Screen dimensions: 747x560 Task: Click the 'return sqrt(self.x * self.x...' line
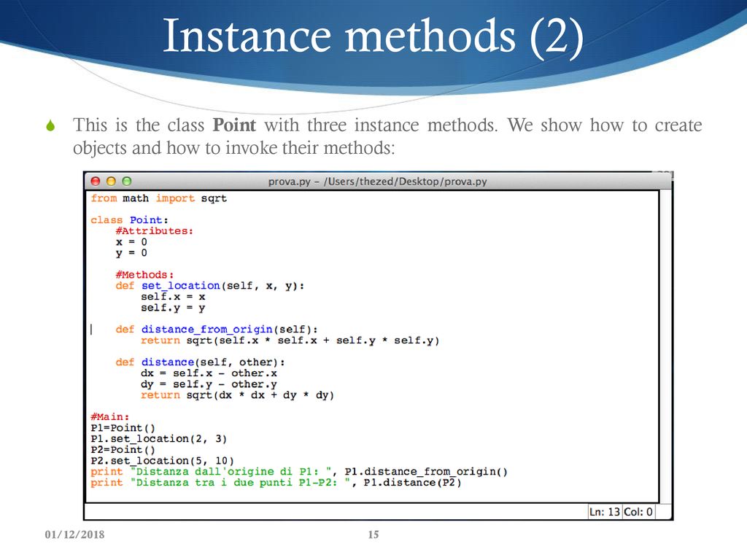point(290,341)
